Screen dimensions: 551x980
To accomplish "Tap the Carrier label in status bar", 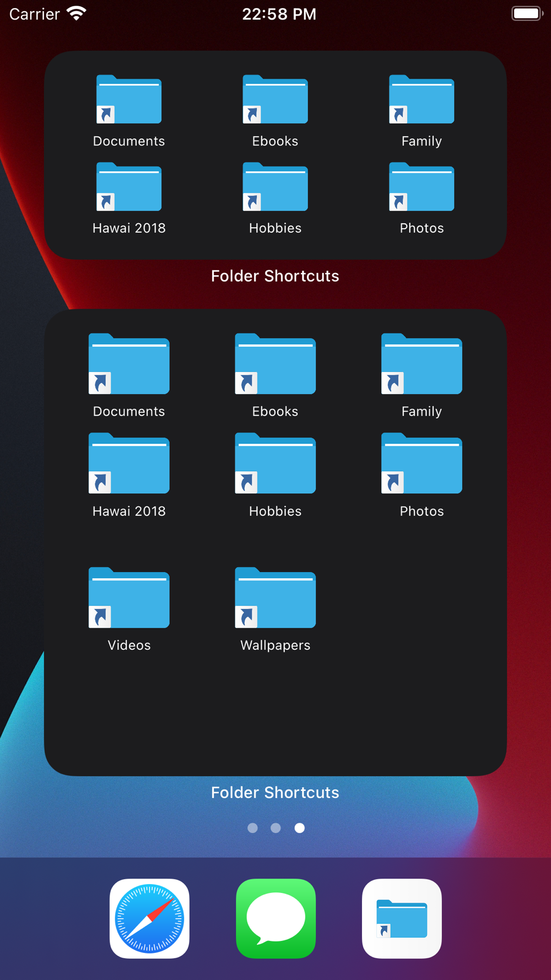I will coord(34,14).
